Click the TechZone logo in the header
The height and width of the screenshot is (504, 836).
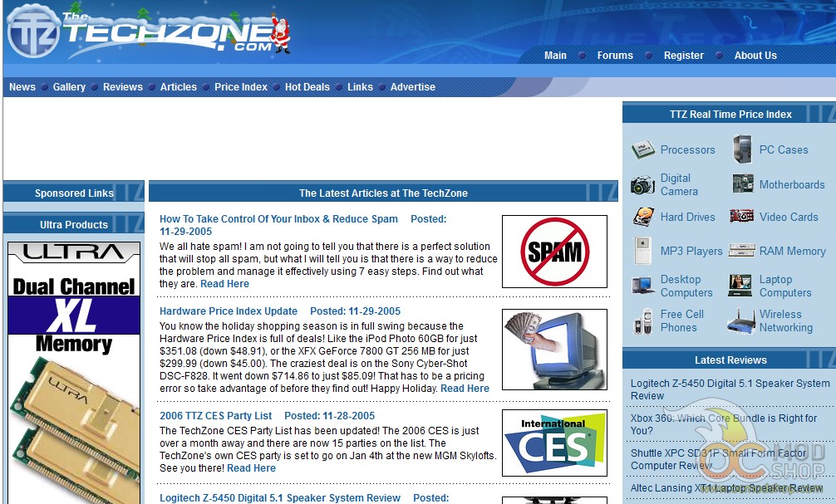pos(150,31)
